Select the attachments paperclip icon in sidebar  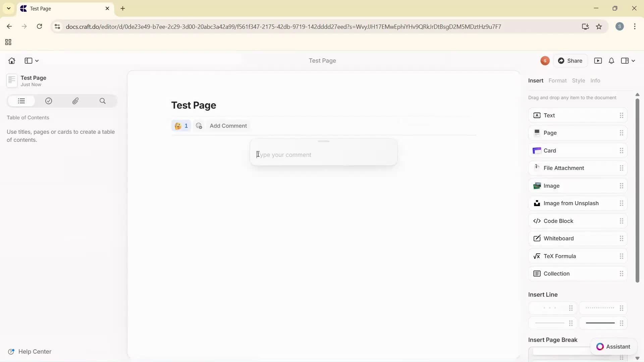click(75, 101)
